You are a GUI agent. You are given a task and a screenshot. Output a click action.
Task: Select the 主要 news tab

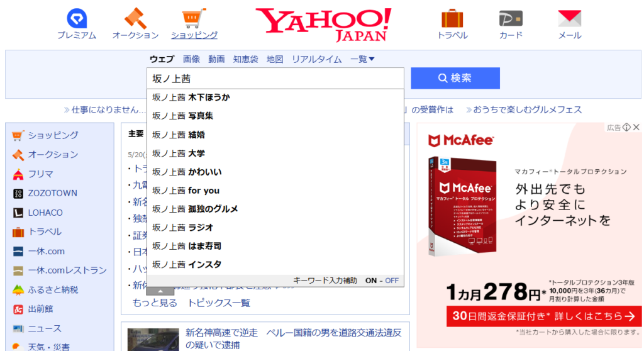point(136,134)
